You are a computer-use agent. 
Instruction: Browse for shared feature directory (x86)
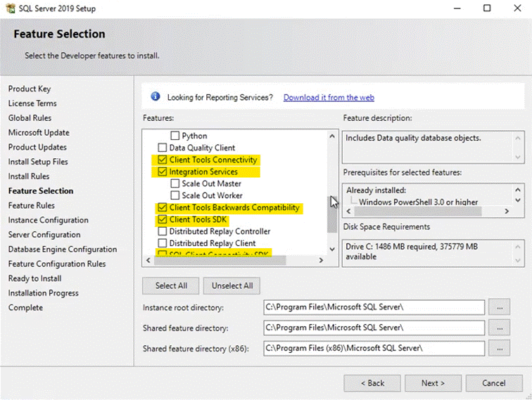click(x=500, y=348)
